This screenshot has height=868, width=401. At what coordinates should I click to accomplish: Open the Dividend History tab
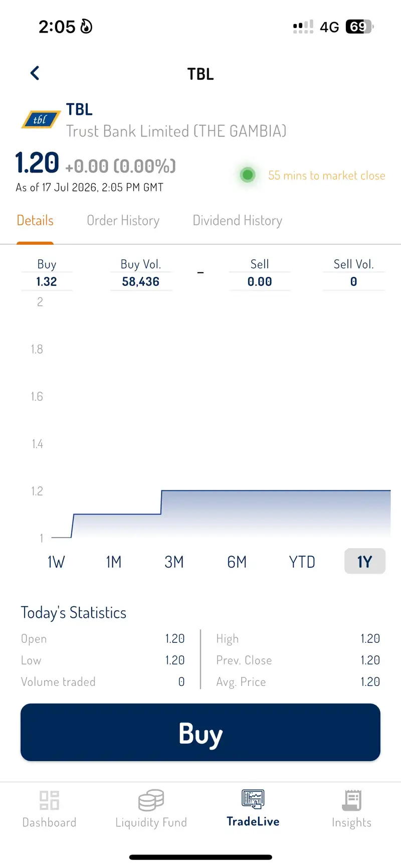tap(238, 221)
